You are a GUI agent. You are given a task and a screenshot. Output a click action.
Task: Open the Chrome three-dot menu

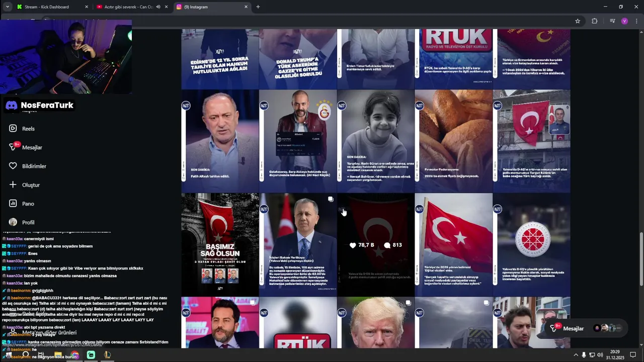[x=636, y=21]
